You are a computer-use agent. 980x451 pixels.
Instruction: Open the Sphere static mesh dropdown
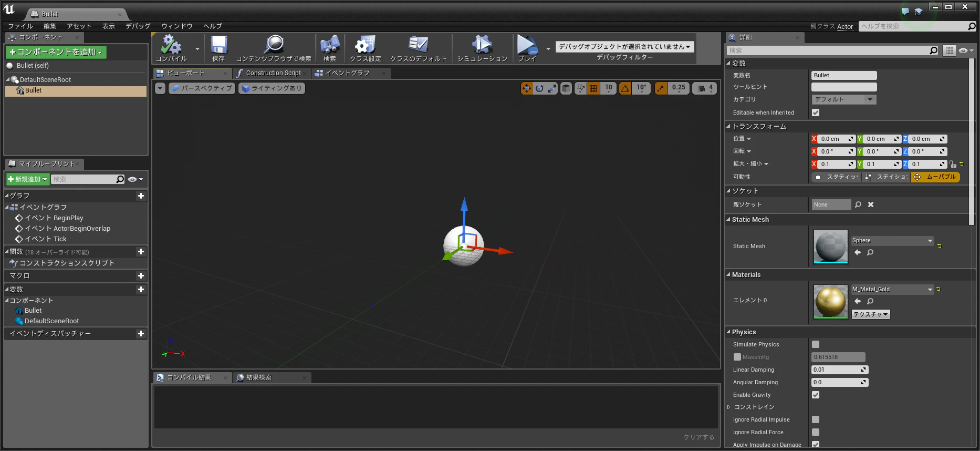click(892, 241)
